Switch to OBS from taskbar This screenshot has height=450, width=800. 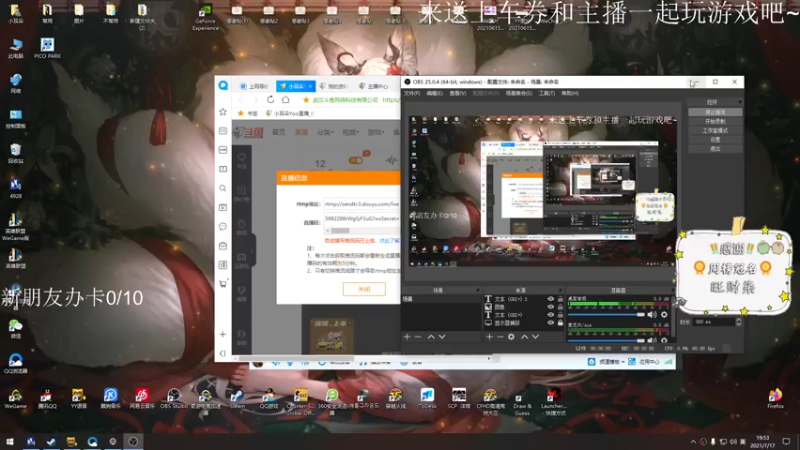pos(133,441)
